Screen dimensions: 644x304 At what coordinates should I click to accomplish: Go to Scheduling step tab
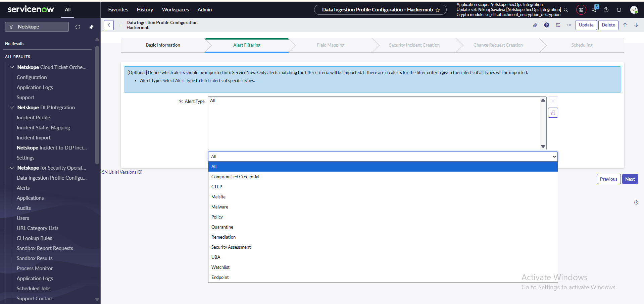point(582,45)
